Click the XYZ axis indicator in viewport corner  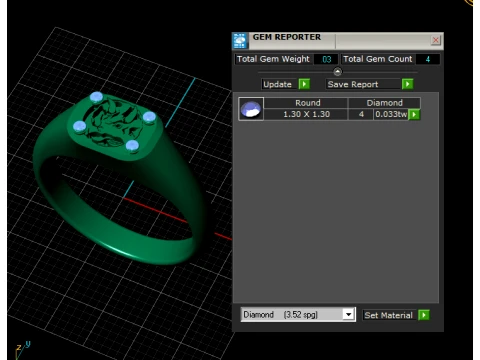pyautogui.click(x=22, y=350)
